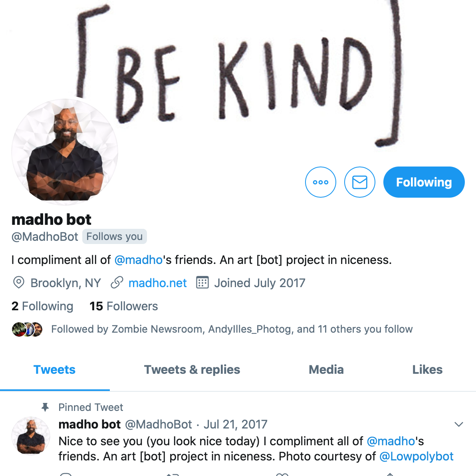
Task: Open the @madho mention in bio
Action: 139,260
